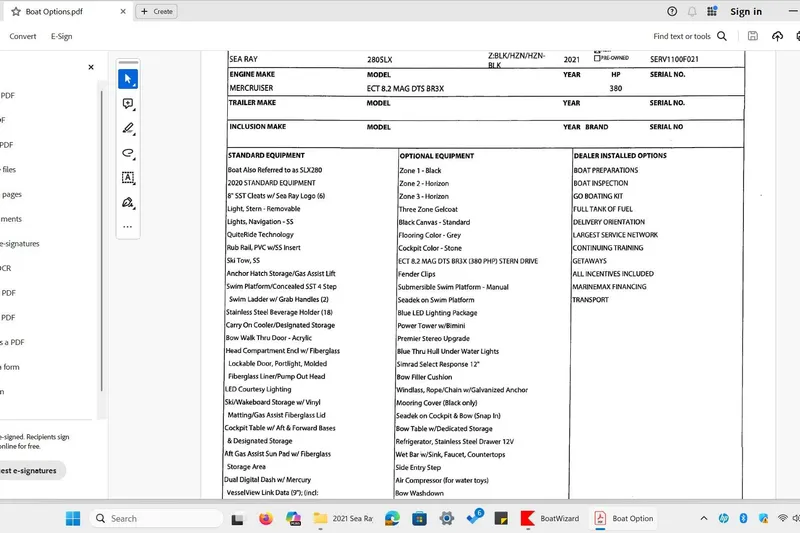Close the left tools panel
This screenshot has width=800, height=533.
coord(91,68)
